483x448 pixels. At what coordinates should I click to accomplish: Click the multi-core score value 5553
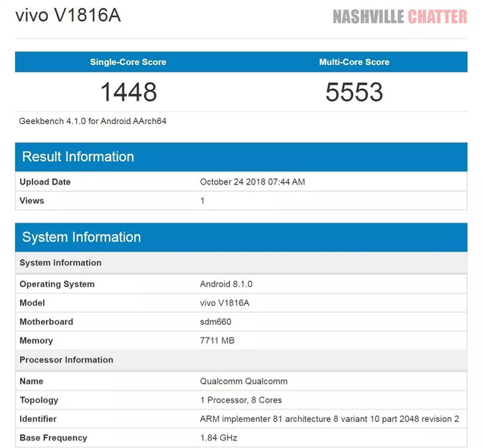pos(355,92)
